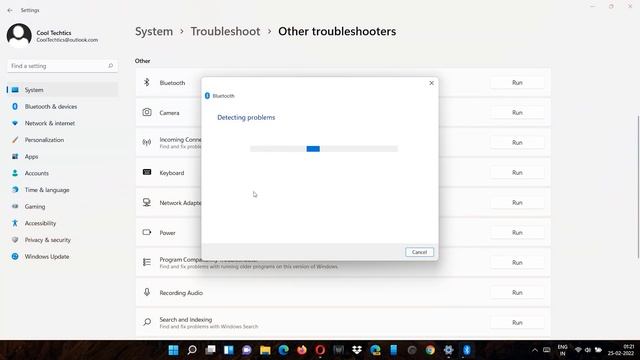Open File Explorer from the taskbar
The height and width of the screenshot is (360, 640).
pyautogui.click(x=265, y=350)
